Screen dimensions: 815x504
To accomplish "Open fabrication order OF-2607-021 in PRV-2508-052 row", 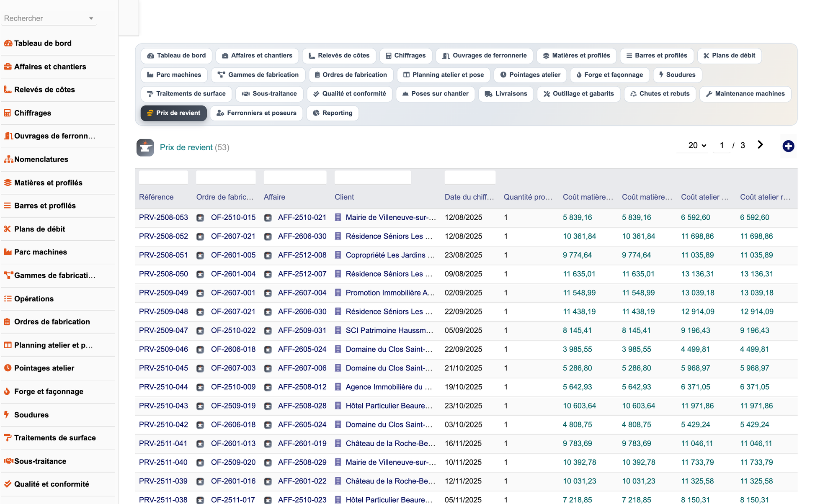I will pos(233,237).
